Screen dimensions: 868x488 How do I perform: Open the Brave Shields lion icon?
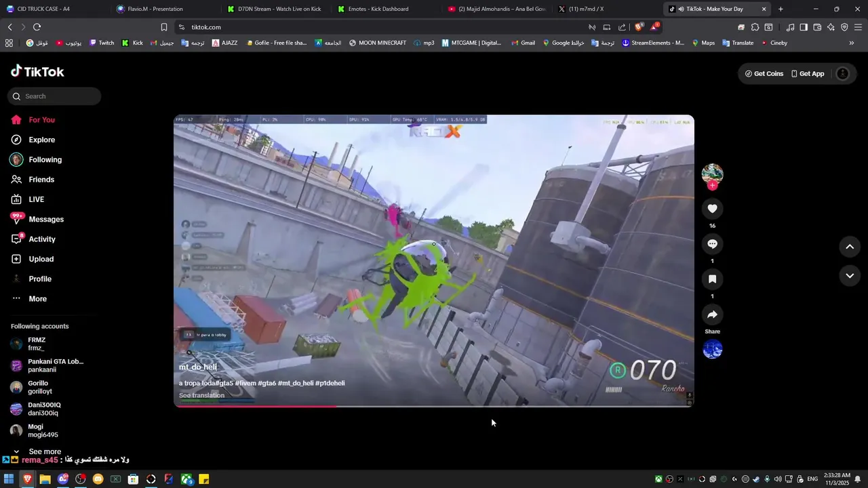click(639, 27)
